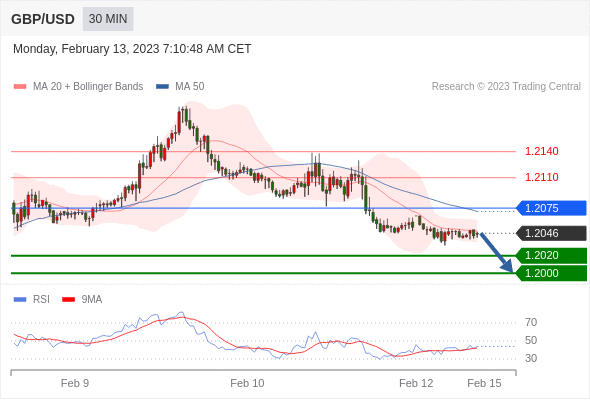Select the GBP/USD pair title
Viewport: 590px width, 400px height.
click(x=43, y=19)
